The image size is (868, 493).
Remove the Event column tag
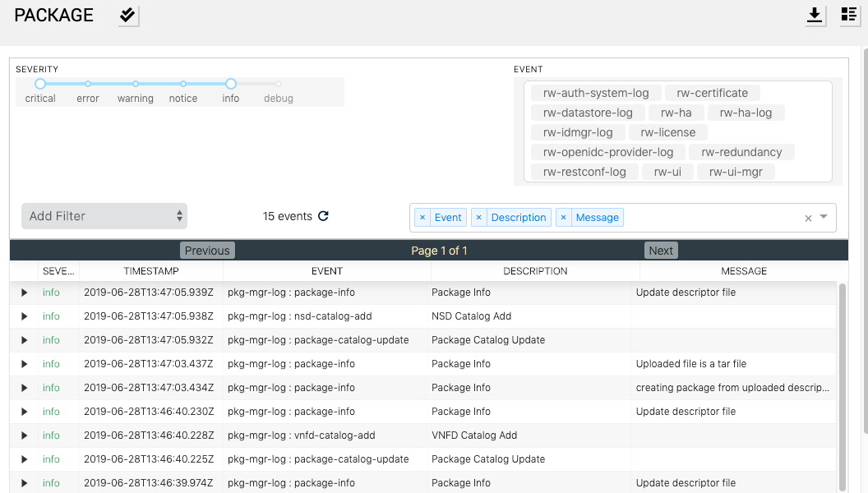tap(422, 218)
